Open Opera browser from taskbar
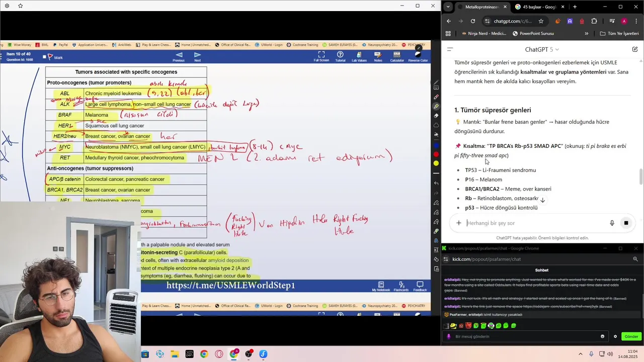The height and width of the screenshot is (362, 644). coord(219,354)
